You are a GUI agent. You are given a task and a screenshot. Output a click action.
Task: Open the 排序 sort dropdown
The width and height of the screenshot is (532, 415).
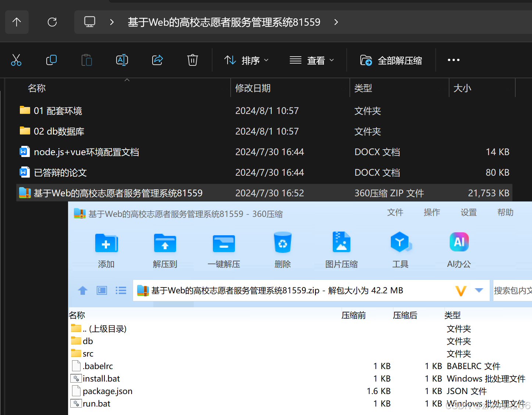[246, 60]
